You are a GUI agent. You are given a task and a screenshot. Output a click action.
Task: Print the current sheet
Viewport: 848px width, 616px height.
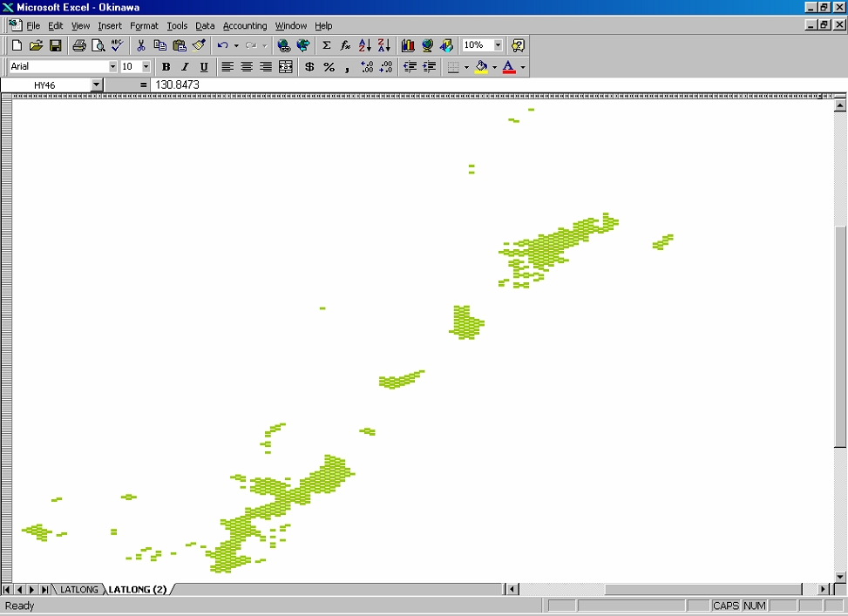click(x=79, y=45)
